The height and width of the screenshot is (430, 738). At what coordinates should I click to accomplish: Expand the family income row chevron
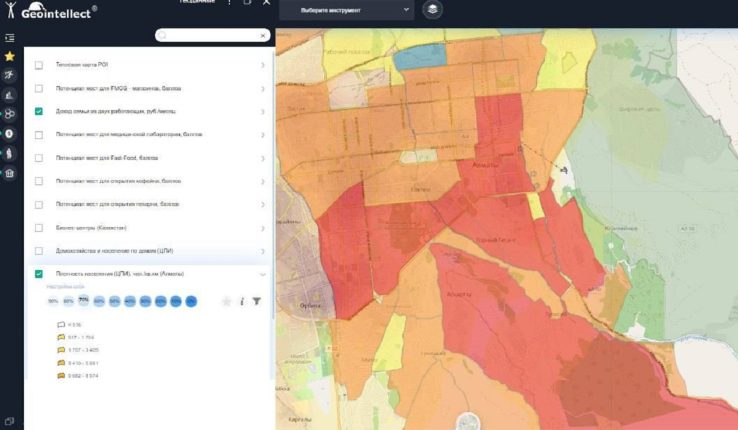(x=263, y=111)
